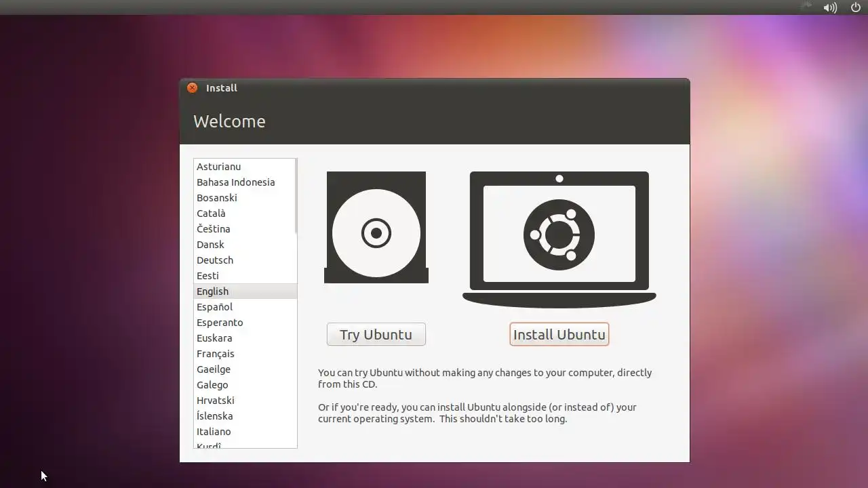Click the CD disc illustration
This screenshot has width=868, height=488.
(376, 227)
